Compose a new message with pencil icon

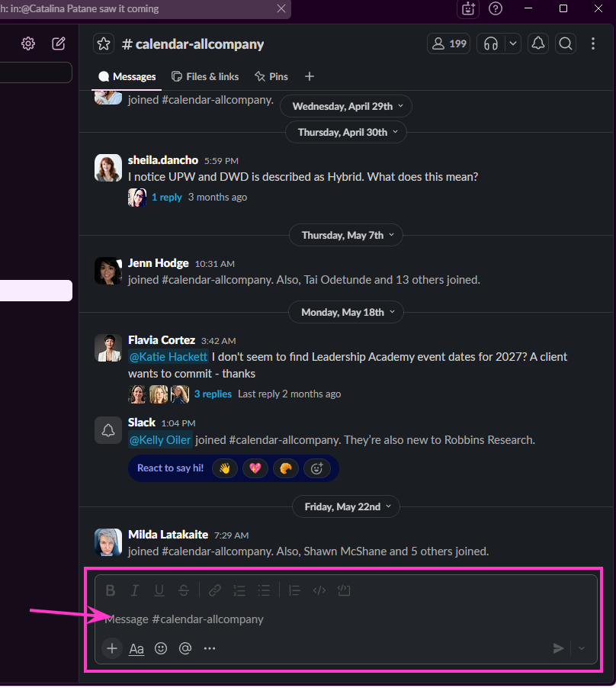[x=58, y=43]
